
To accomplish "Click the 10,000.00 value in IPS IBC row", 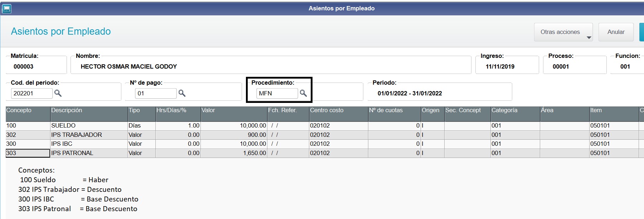I will (234, 144).
